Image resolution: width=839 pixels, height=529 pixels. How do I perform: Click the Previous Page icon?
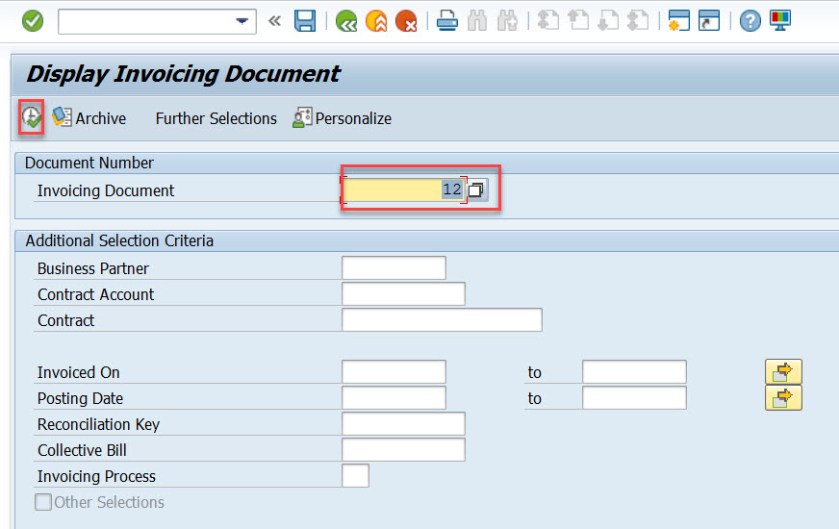coord(578,21)
